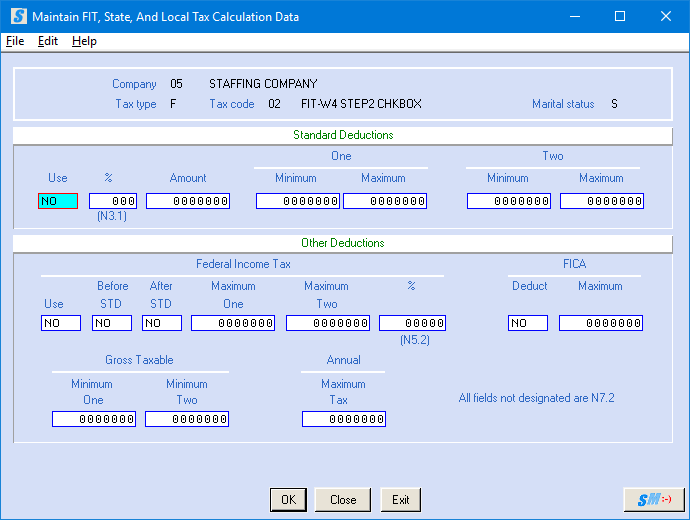Select the Annual Maximum Tax field
The width and height of the screenshot is (690, 520).
pos(343,419)
